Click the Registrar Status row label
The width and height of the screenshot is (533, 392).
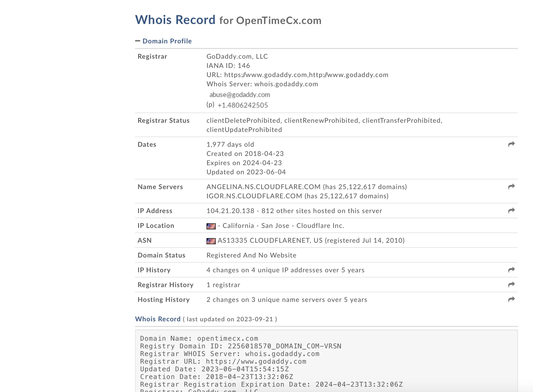click(x=163, y=120)
